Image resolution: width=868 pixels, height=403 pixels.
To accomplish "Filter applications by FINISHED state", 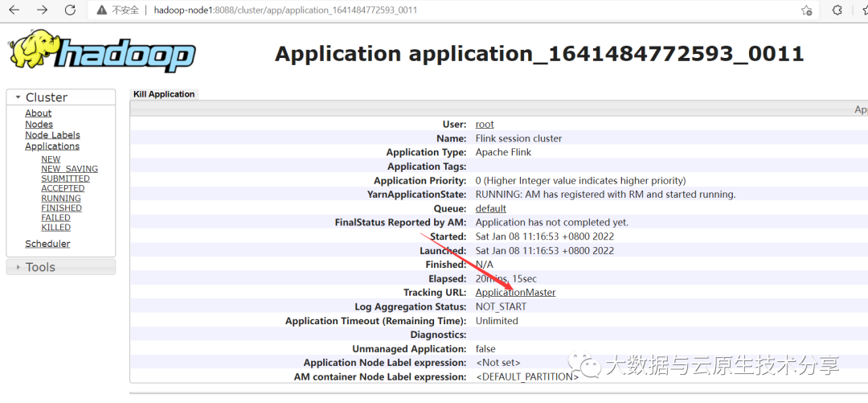I will tap(61, 208).
